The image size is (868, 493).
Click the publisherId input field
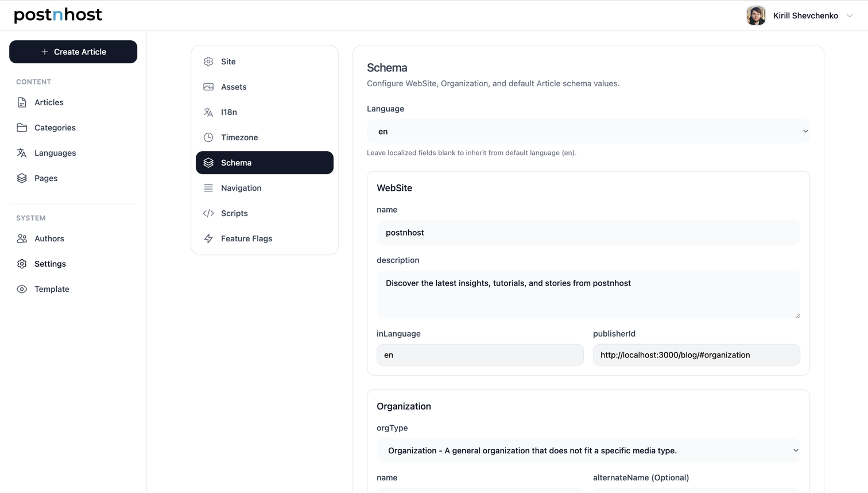(696, 355)
